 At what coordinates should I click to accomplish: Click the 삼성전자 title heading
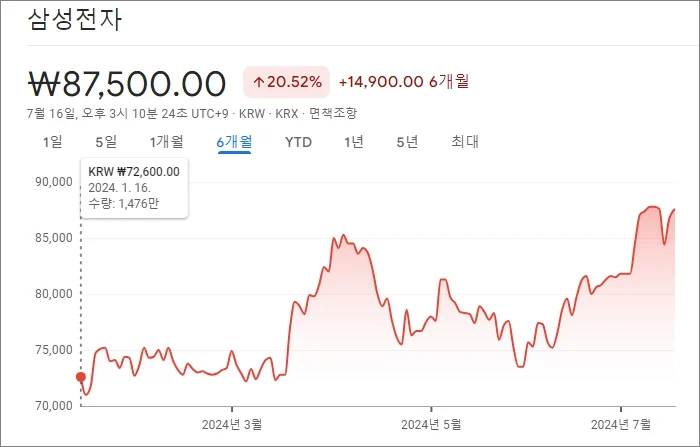click(75, 20)
